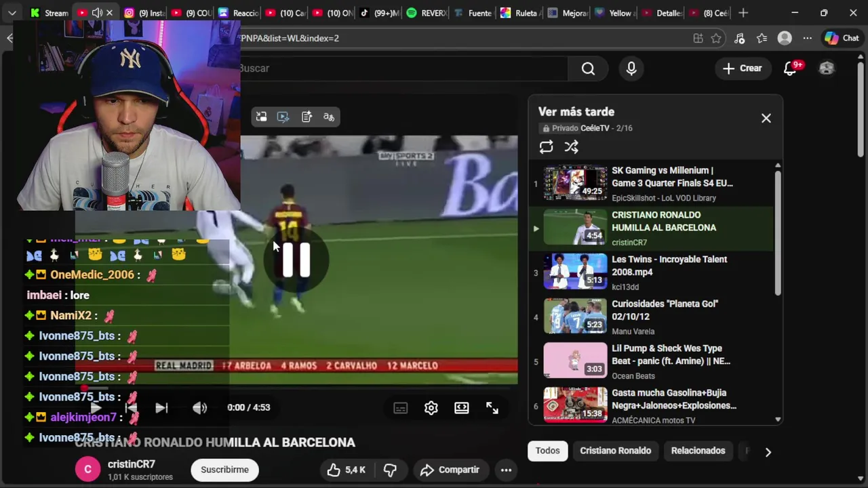Open the browser profile icon
The width and height of the screenshot is (868, 488).
pyautogui.click(x=785, y=39)
